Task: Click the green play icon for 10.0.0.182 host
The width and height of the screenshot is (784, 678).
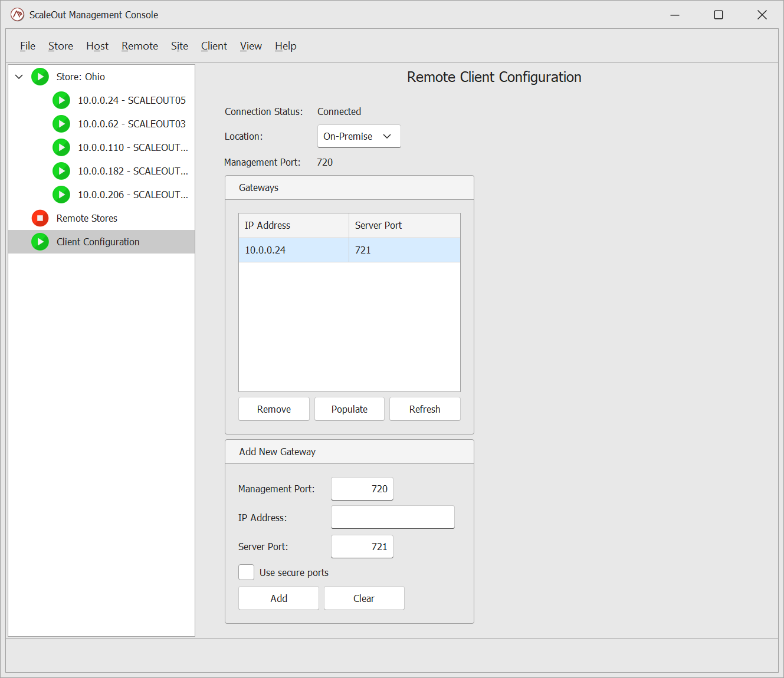Action: (61, 171)
